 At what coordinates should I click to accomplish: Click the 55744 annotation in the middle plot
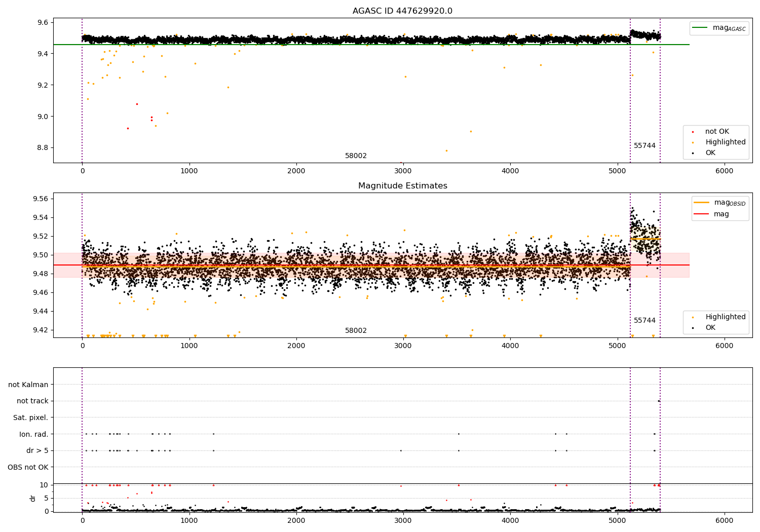coord(644,320)
